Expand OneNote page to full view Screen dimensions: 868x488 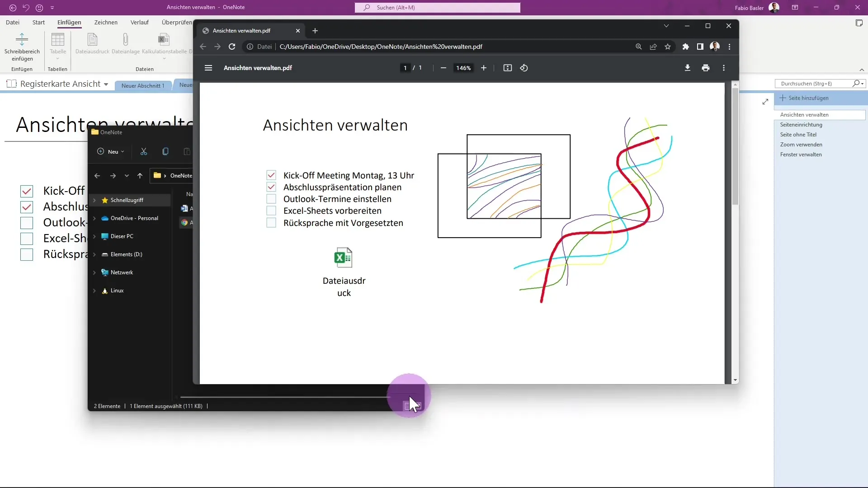click(765, 102)
